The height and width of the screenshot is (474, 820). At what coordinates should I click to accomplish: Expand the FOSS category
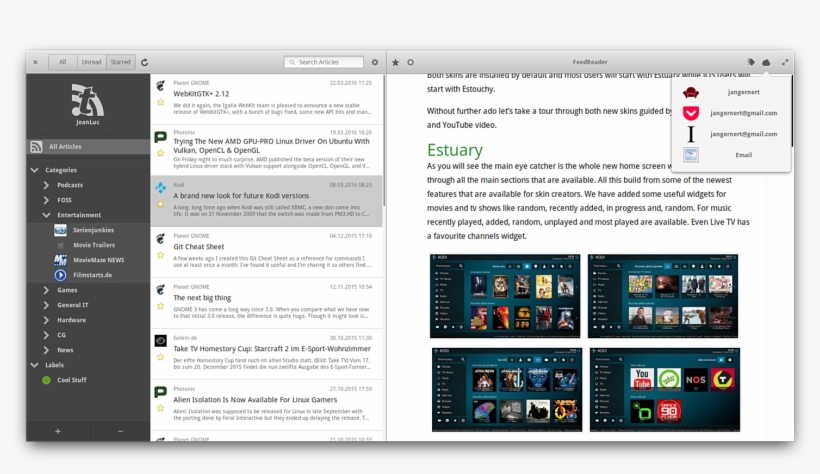coord(46,200)
